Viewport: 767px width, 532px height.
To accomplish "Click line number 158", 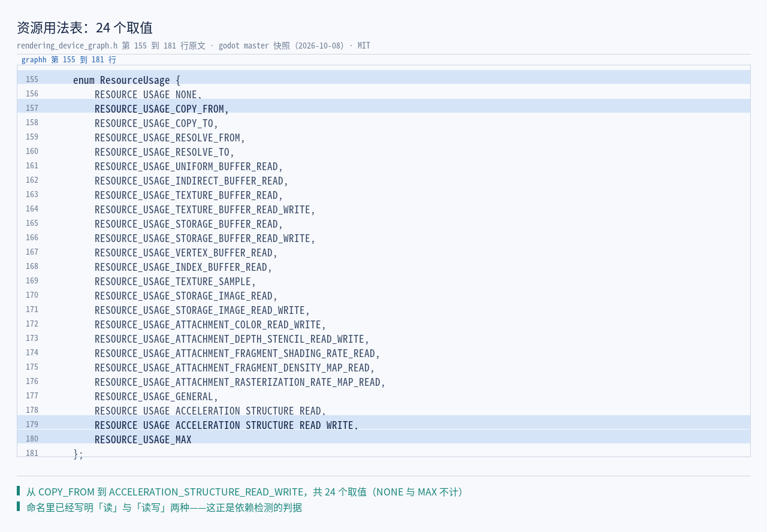I will (x=32, y=123).
